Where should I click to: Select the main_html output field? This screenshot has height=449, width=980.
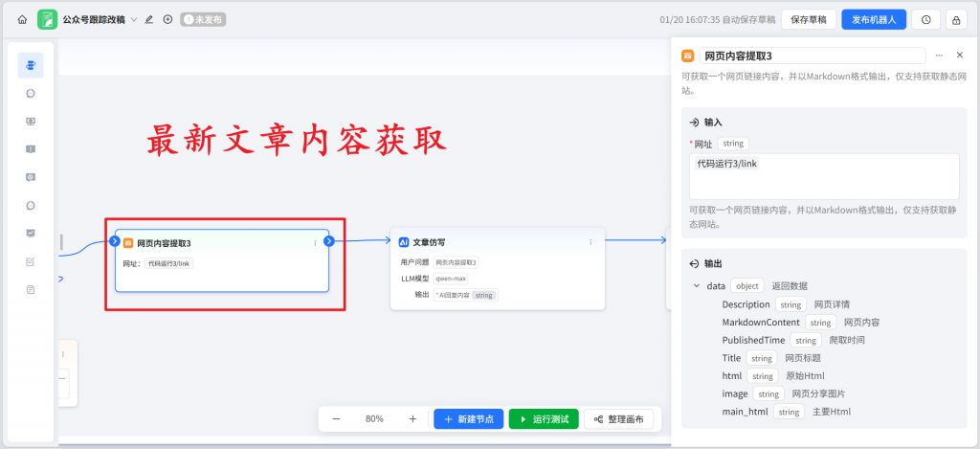(745, 412)
